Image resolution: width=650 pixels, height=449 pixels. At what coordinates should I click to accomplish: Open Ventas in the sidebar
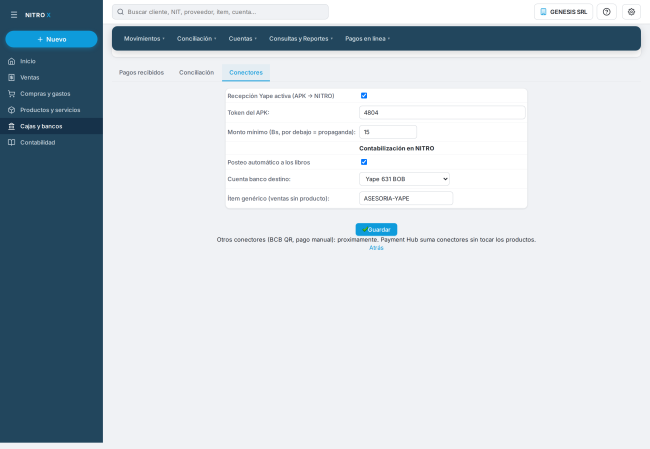pyautogui.click(x=51, y=78)
